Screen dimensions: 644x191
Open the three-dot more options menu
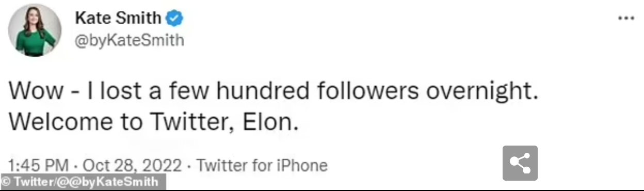pos(626,18)
